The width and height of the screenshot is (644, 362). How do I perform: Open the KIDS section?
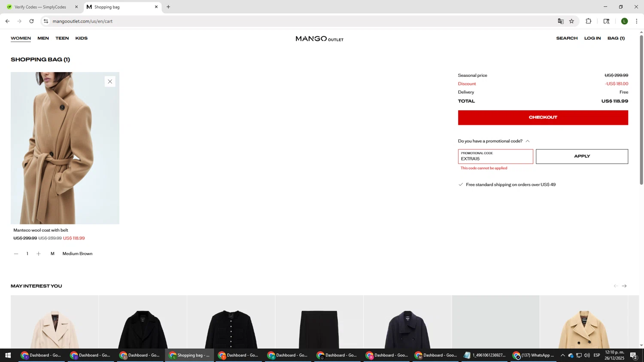pyautogui.click(x=81, y=38)
